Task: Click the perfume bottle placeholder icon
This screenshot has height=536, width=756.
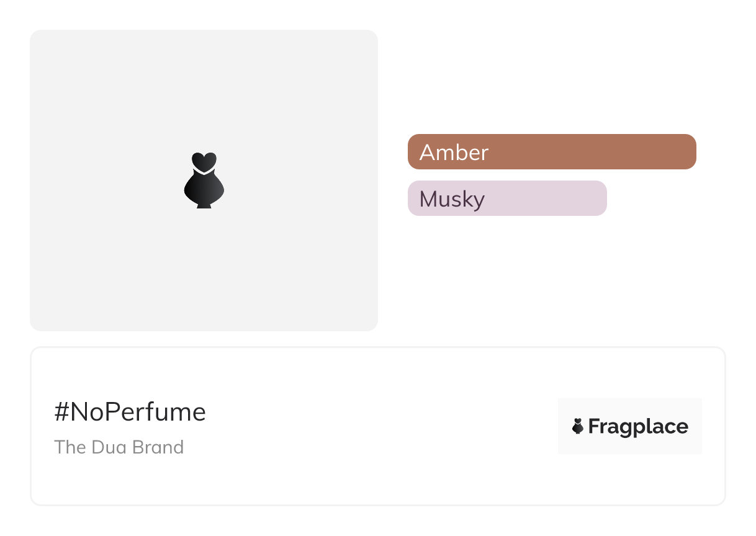Action: click(x=204, y=181)
